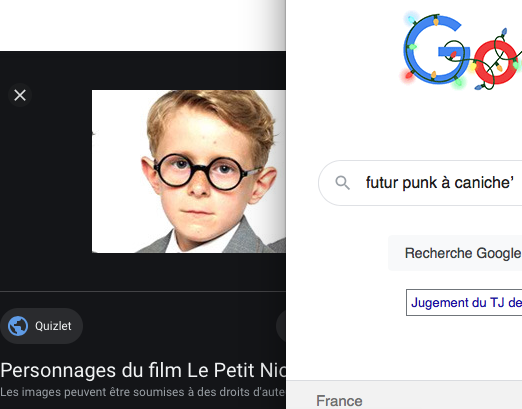Click the France label in the footer
Viewport: 522px width, 409px height.
pos(339,401)
